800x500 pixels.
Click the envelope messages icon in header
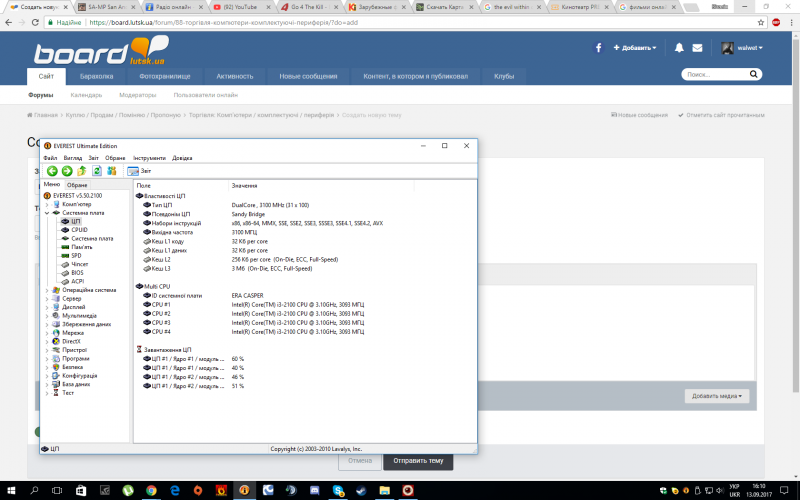point(701,48)
